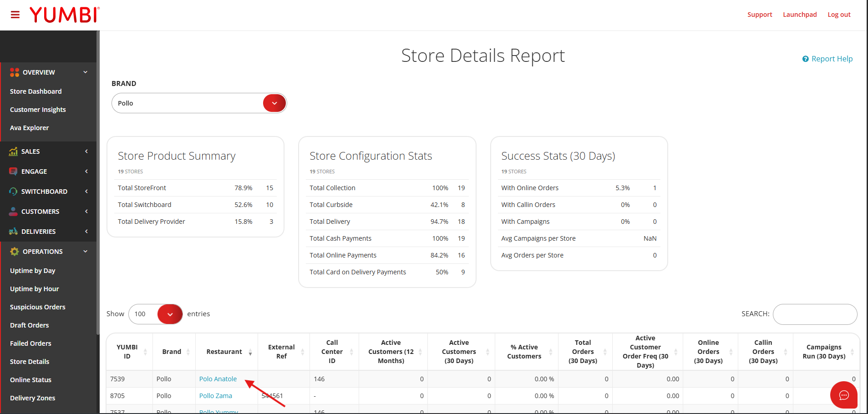Click the Log out link
Viewport: 868px width, 414px height.
click(x=838, y=15)
